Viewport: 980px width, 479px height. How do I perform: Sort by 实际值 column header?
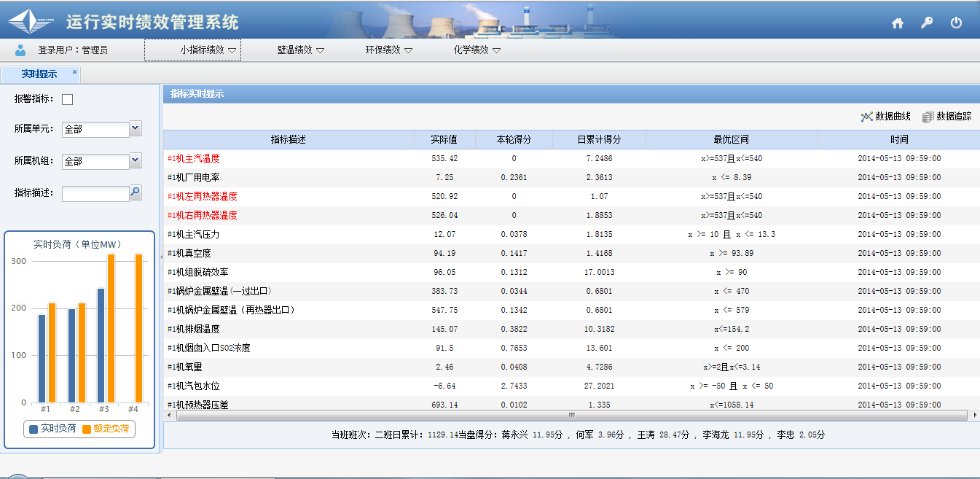tap(444, 139)
